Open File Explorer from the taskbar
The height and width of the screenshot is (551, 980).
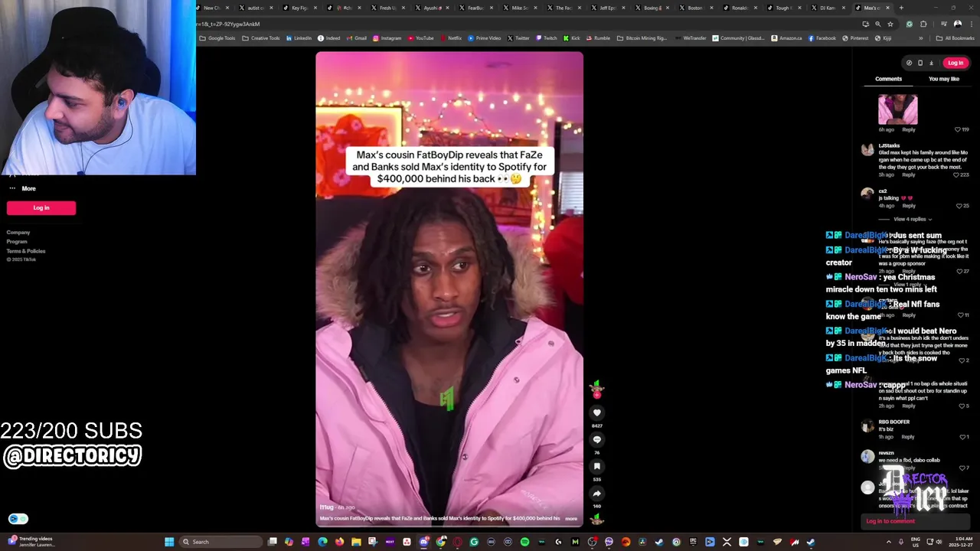(x=356, y=542)
